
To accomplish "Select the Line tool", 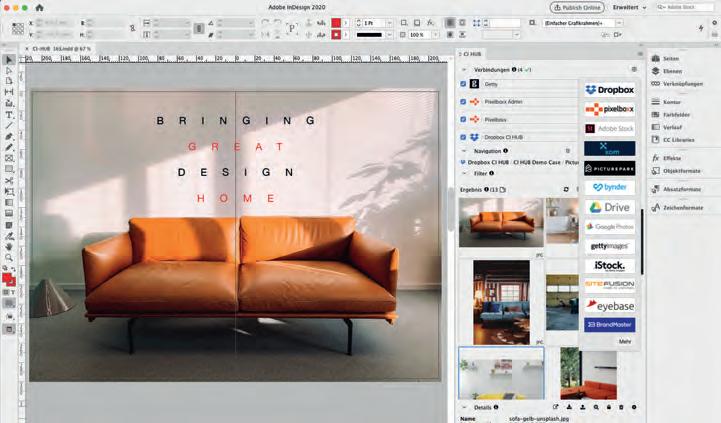I will tap(9, 126).
